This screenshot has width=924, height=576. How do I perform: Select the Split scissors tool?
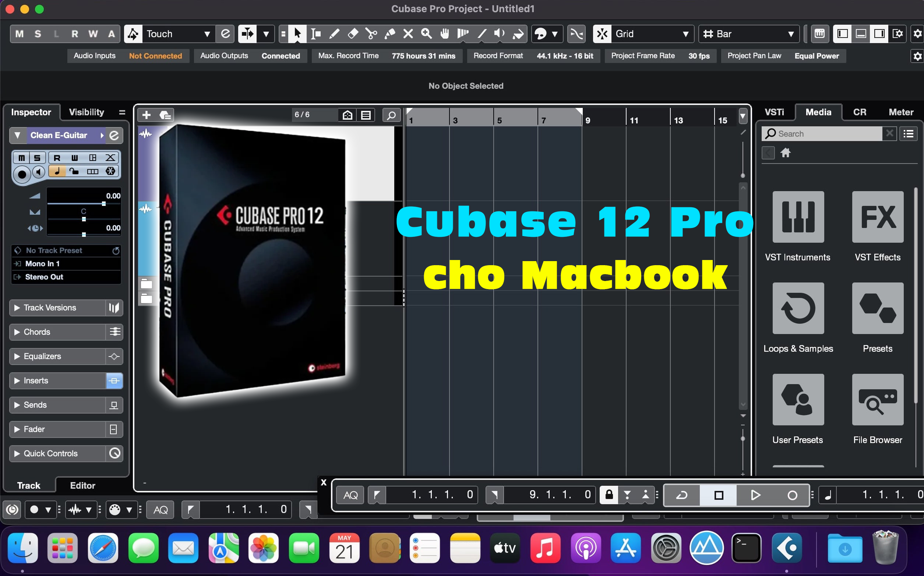(371, 34)
